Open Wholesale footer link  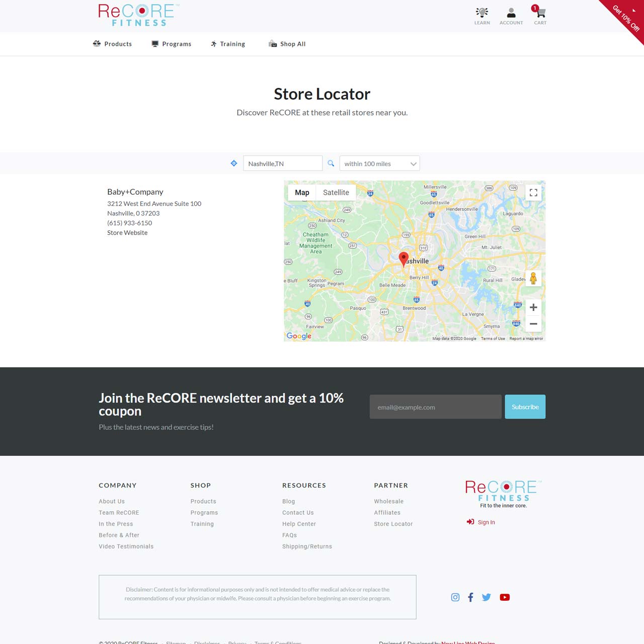388,501
